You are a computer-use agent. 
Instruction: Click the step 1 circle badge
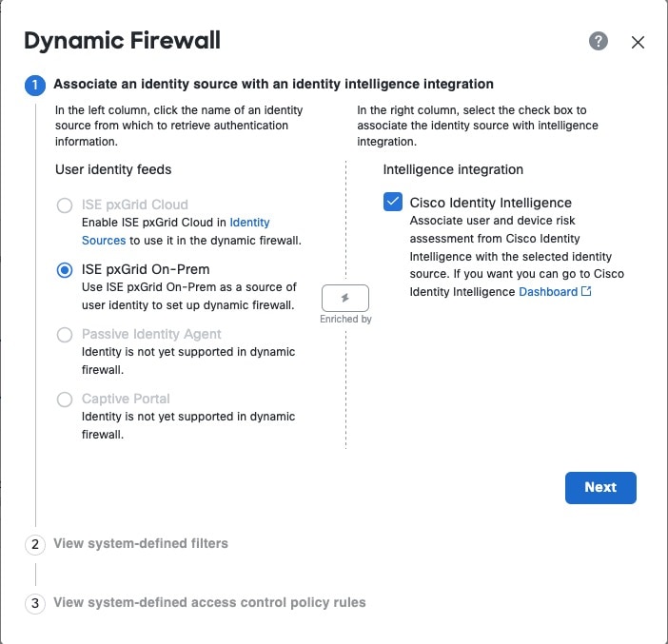(x=35, y=86)
